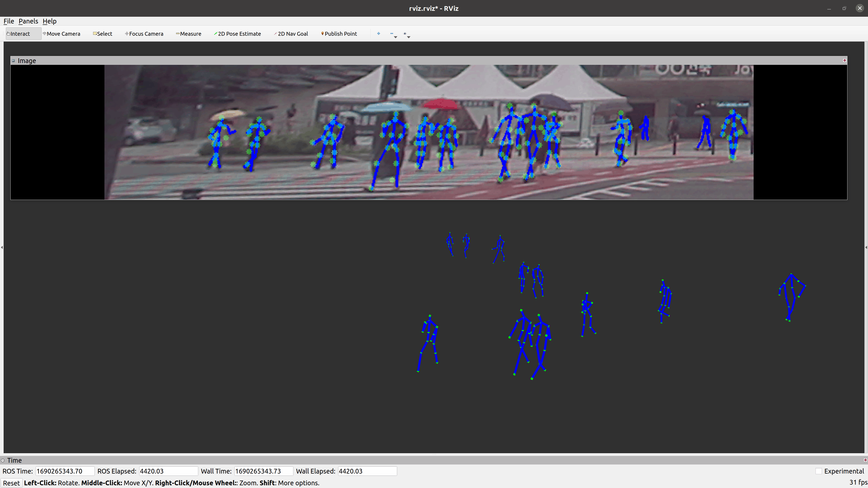This screenshot has width=868, height=488.
Task: Click the blue plus add-tool icon
Action: click(x=378, y=34)
